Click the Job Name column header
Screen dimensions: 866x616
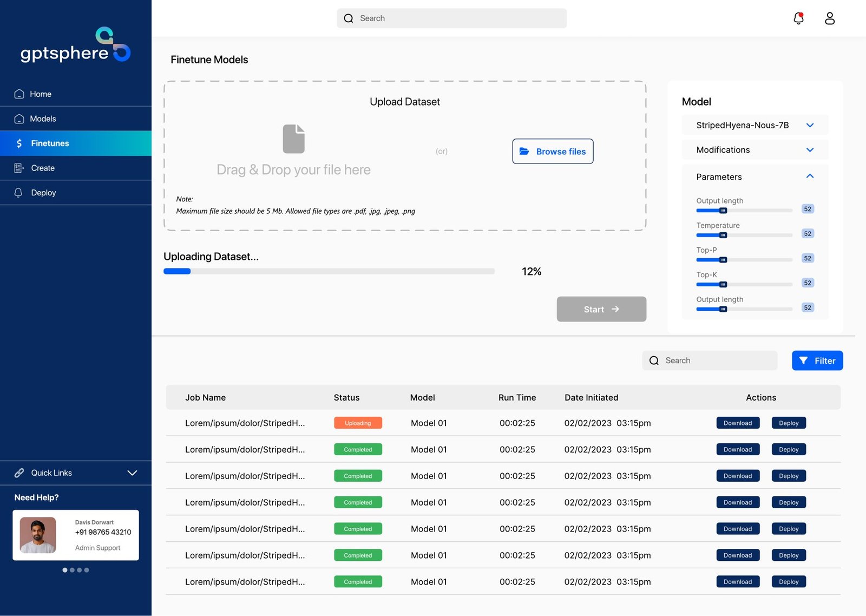coord(206,397)
